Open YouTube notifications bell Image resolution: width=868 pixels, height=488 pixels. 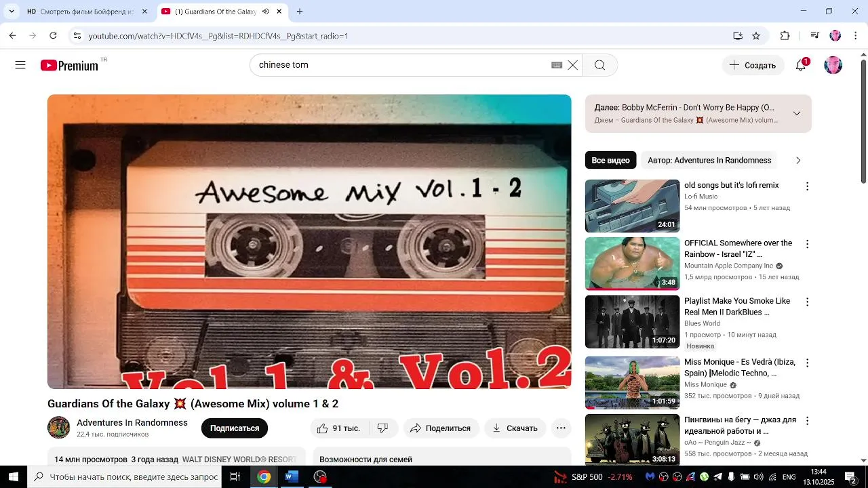coord(801,65)
